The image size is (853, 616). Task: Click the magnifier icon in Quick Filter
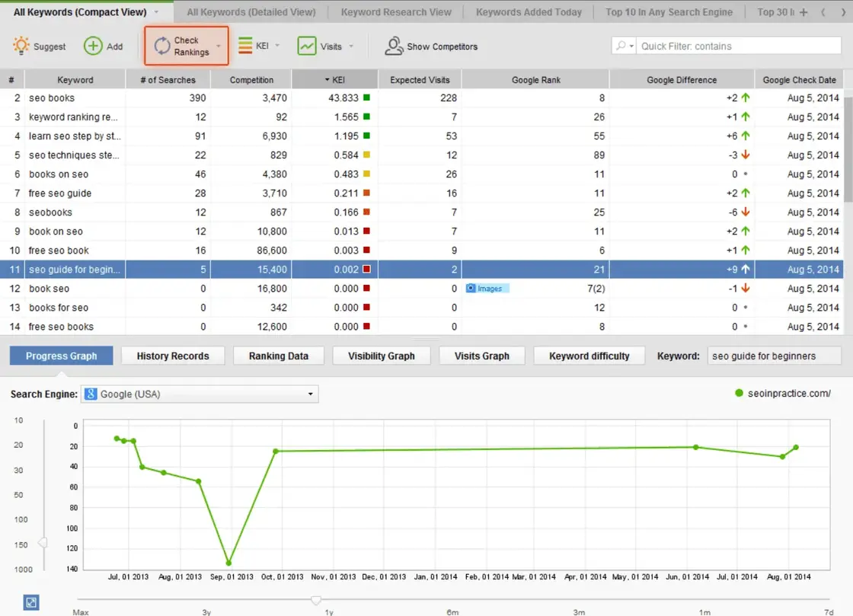click(x=620, y=46)
